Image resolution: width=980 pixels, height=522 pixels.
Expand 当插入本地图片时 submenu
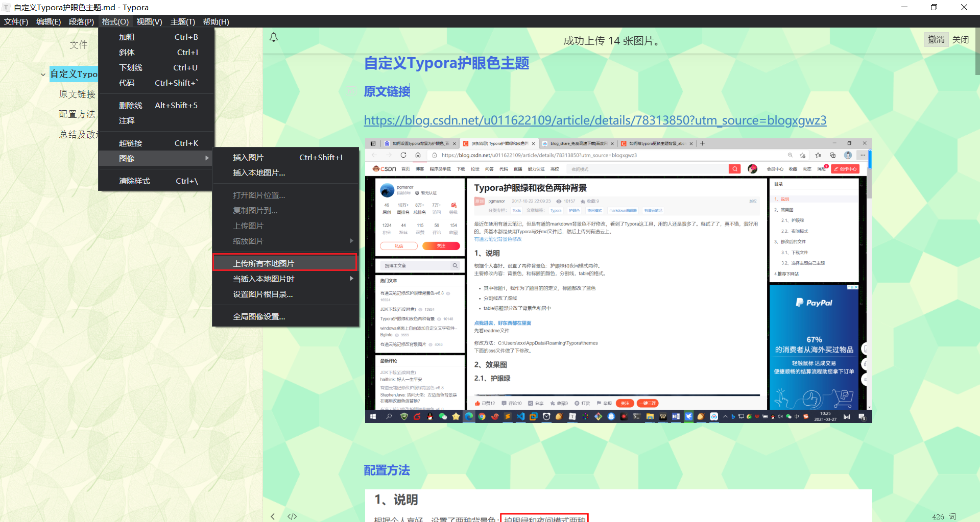[x=285, y=279]
